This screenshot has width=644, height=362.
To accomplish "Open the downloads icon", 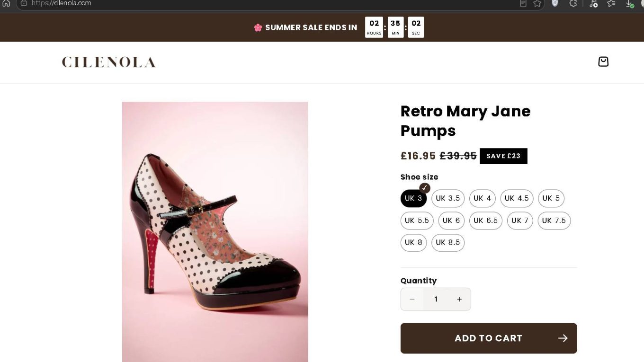I will coord(629,3).
